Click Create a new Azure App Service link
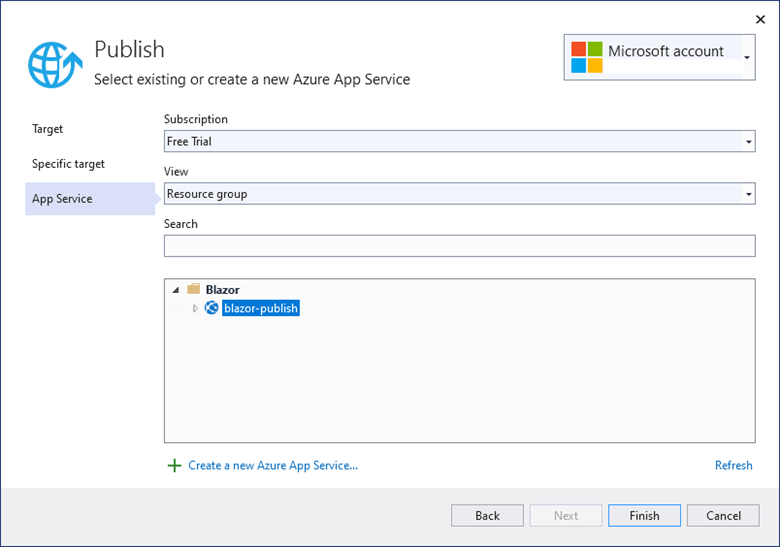 click(x=272, y=465)
